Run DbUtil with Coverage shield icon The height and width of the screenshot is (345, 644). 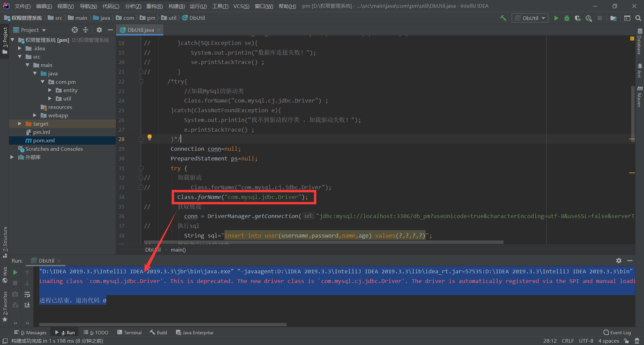[578, 18]
